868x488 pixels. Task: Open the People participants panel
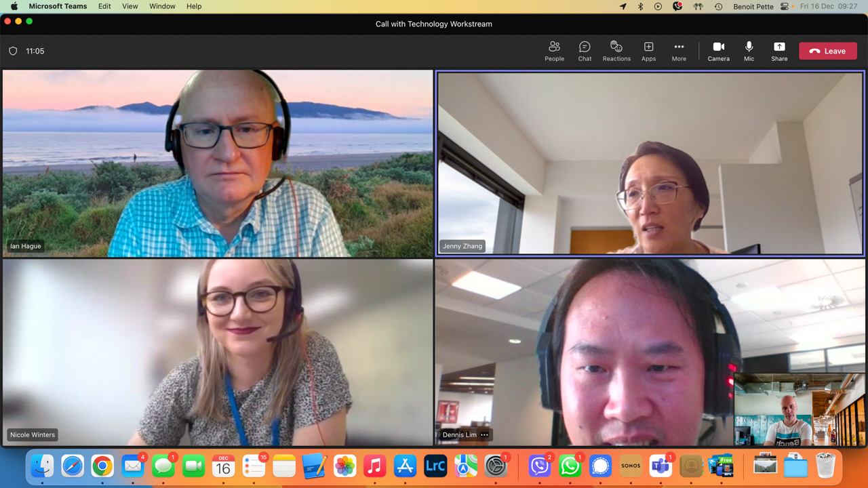[x=554, y=51]
